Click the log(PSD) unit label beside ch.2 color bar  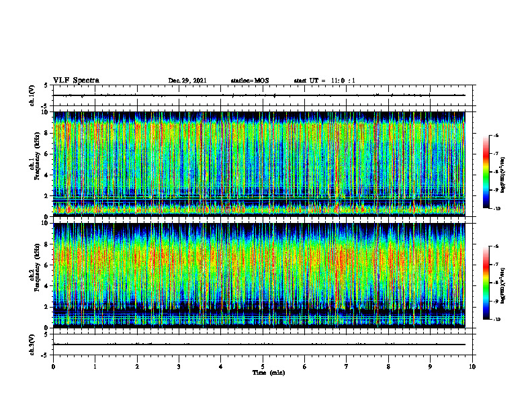pos(503,286)
